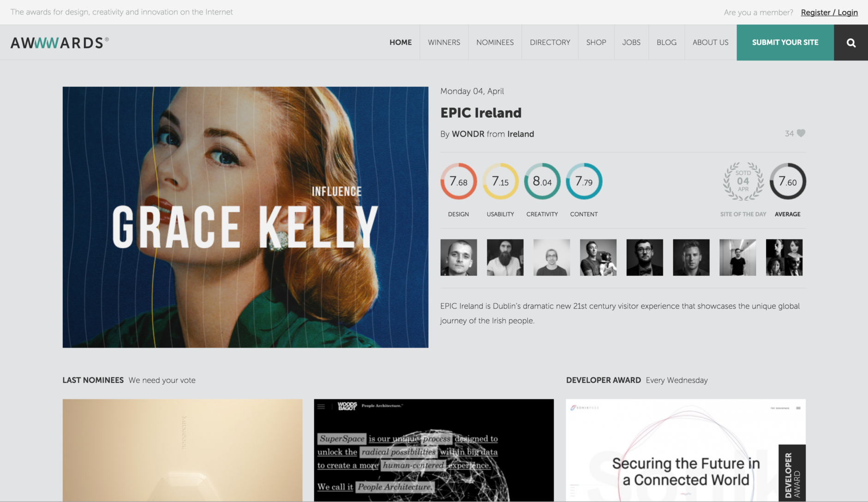The height and width of the screenshot is (502, 868).
Task: Click the Last Nominees heading
Action: tap(93, 380)
